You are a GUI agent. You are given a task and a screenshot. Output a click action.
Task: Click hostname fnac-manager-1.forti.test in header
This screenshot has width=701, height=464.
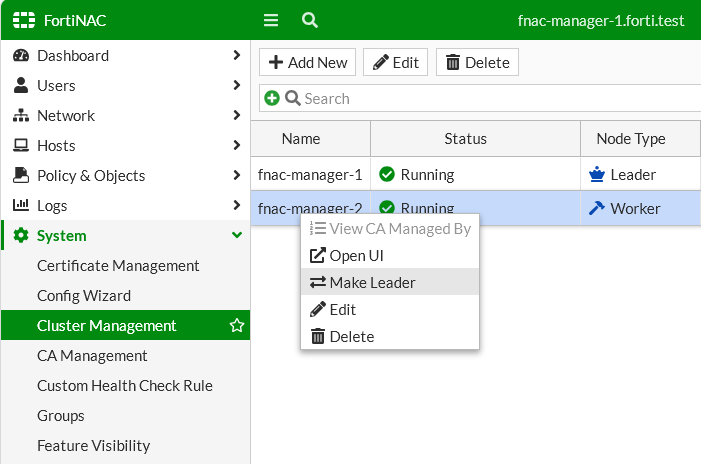click(x=601, y=21)
